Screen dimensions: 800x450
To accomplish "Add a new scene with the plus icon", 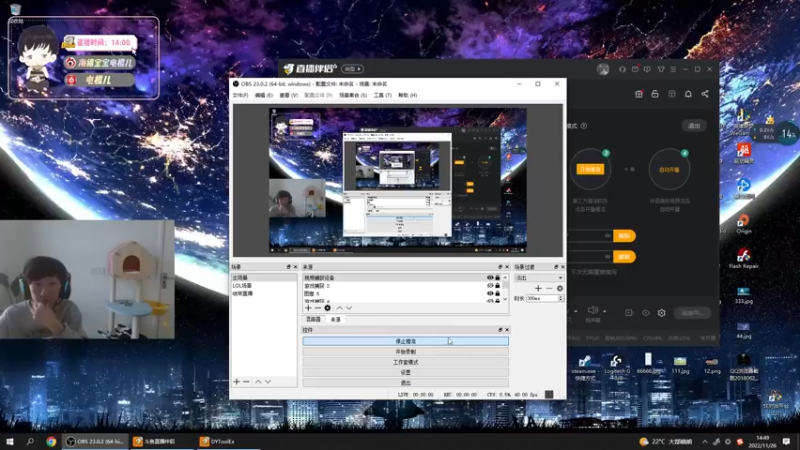I will click(237, 381).
